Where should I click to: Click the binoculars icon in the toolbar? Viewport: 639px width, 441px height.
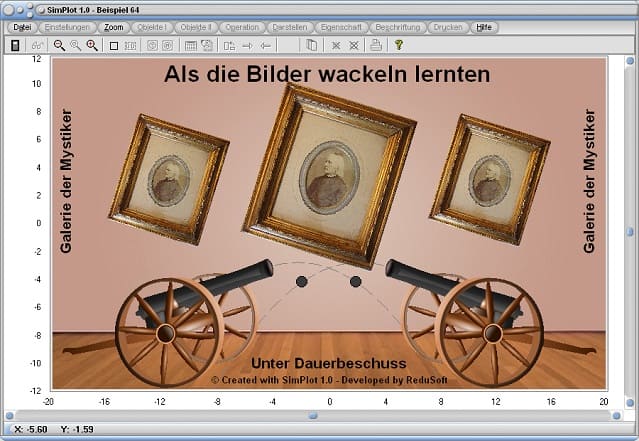37,45
